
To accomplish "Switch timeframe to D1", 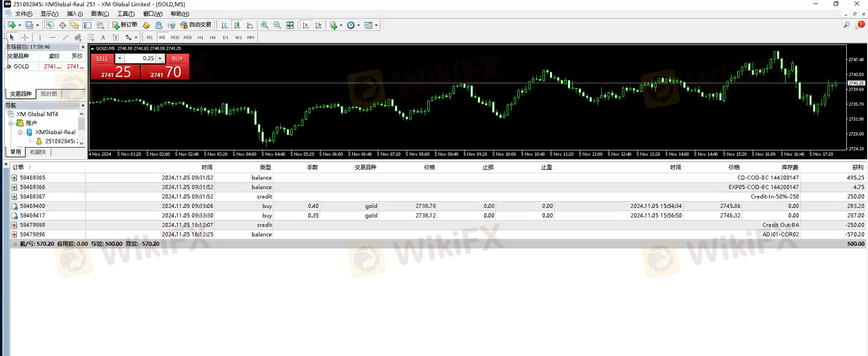I will pyautogui.click(x=225, y=37).
